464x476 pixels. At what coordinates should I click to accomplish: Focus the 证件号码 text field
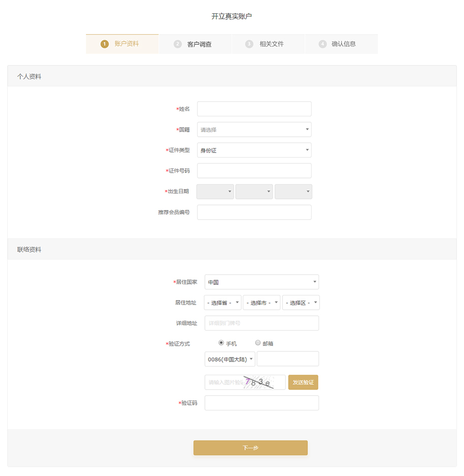pos(254,171)
